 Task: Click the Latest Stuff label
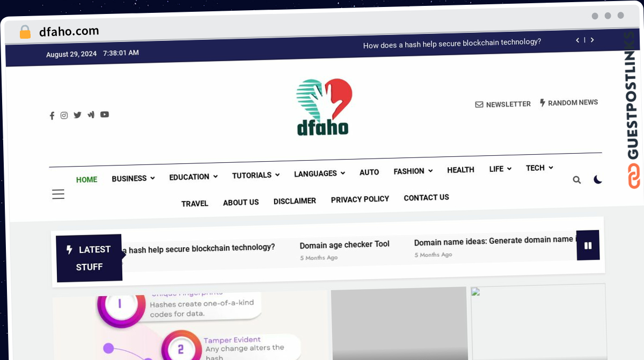89,258
